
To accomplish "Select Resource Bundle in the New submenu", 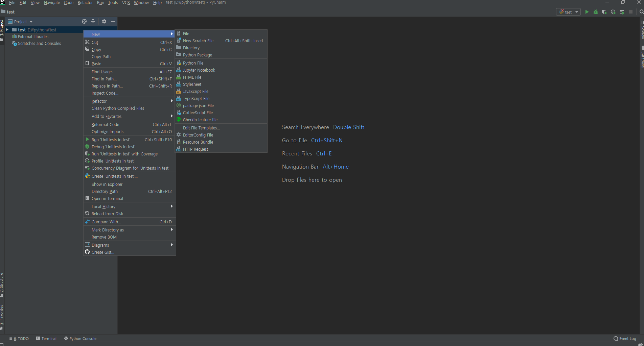I will (x=221, y=142).
